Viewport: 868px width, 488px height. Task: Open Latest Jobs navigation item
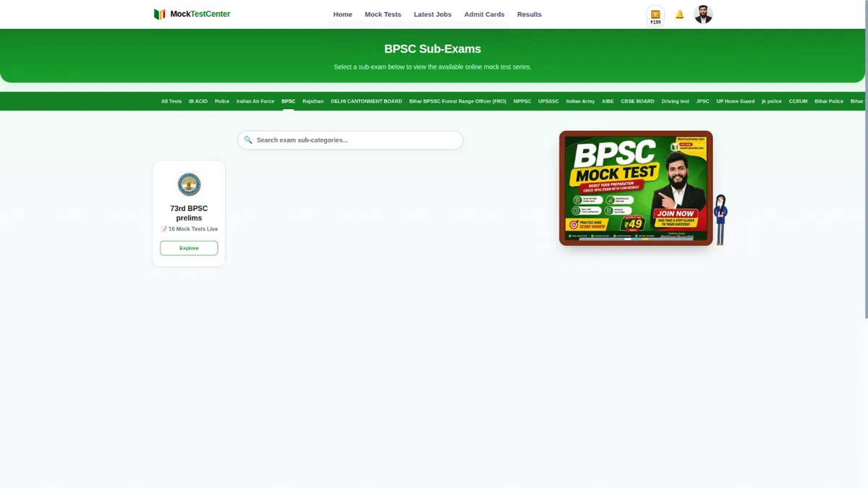(x=433, y=14)
